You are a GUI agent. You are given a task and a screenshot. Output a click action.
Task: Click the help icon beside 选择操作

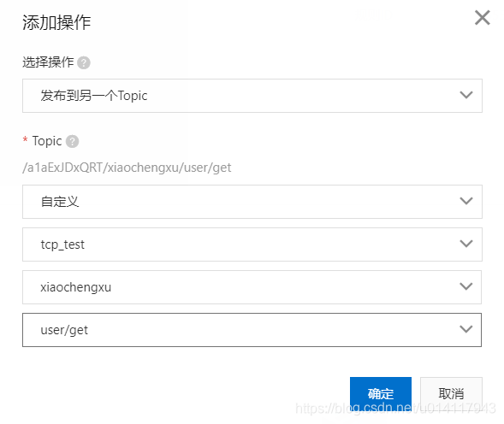point(84,62)
